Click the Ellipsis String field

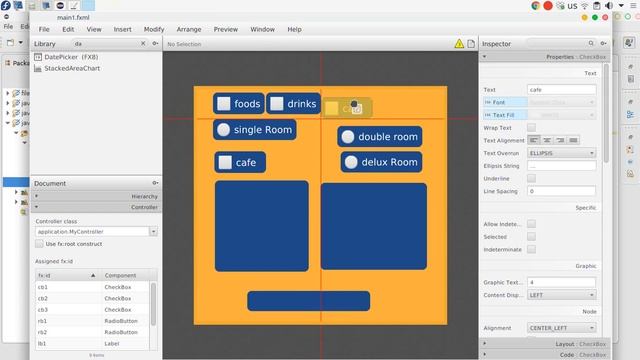(562, 166)
